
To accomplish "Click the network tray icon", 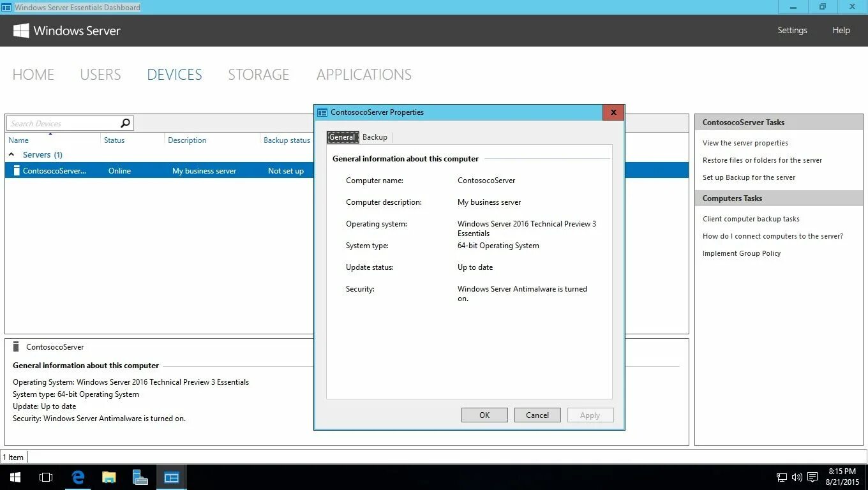I will (x=781, y=477).
